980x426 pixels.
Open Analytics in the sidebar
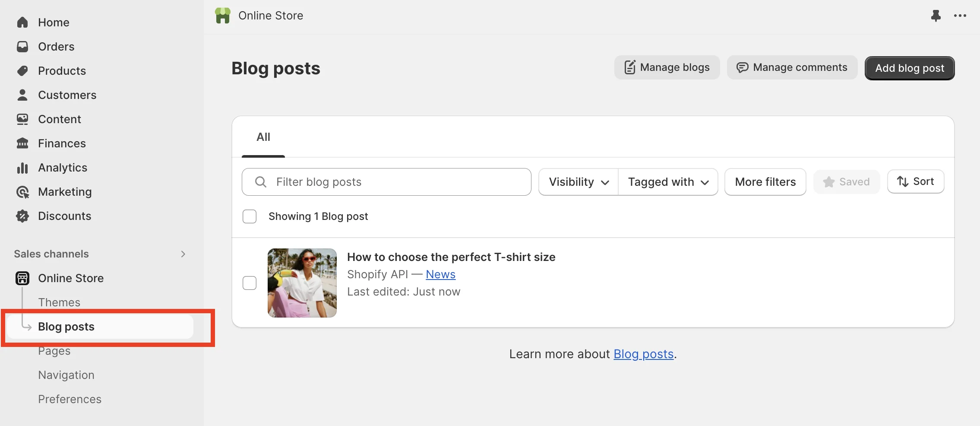(x=63, y=168)
